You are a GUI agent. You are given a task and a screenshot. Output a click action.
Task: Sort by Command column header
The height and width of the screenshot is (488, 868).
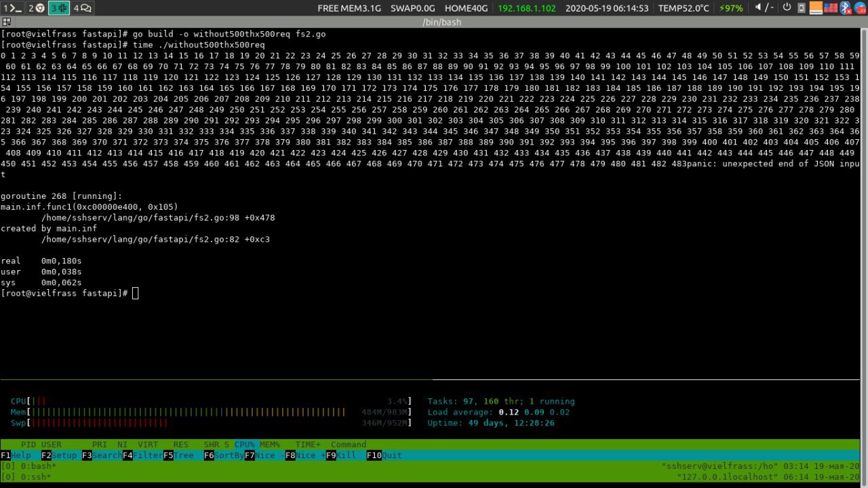[349, 445]
